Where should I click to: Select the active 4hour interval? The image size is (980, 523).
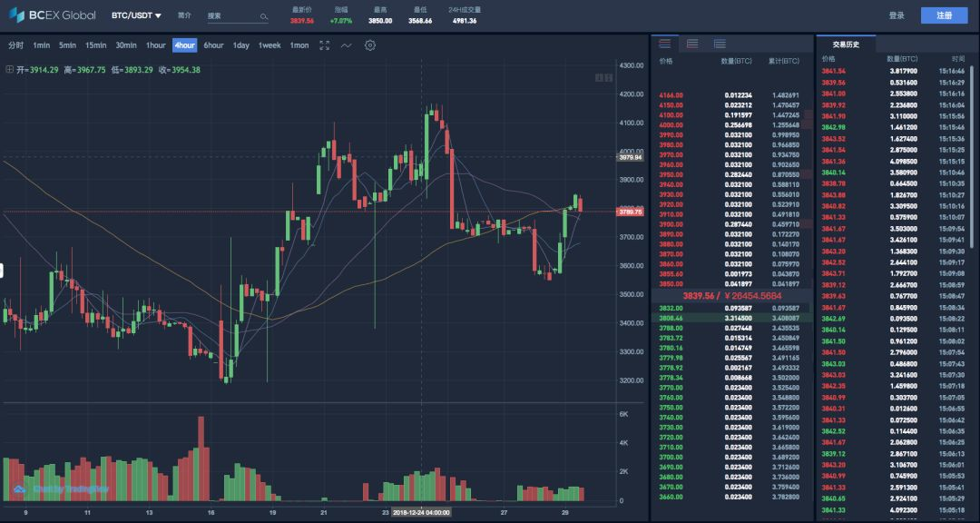[184, 45]
